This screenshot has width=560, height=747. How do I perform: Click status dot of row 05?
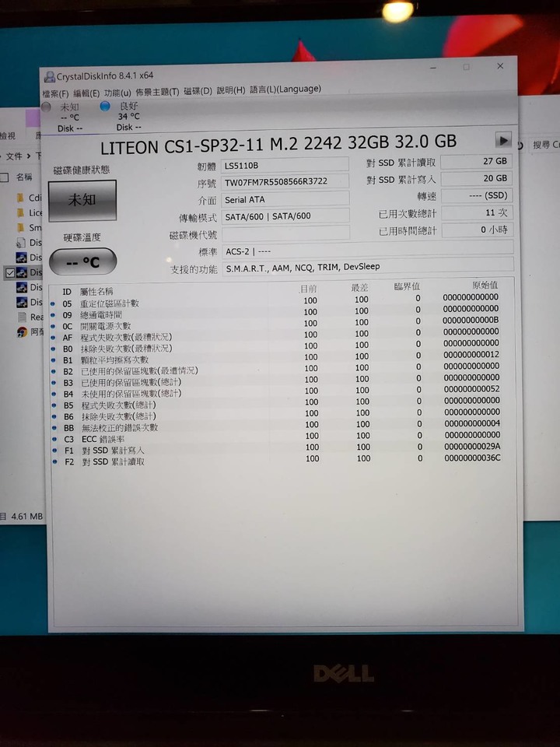53,304
